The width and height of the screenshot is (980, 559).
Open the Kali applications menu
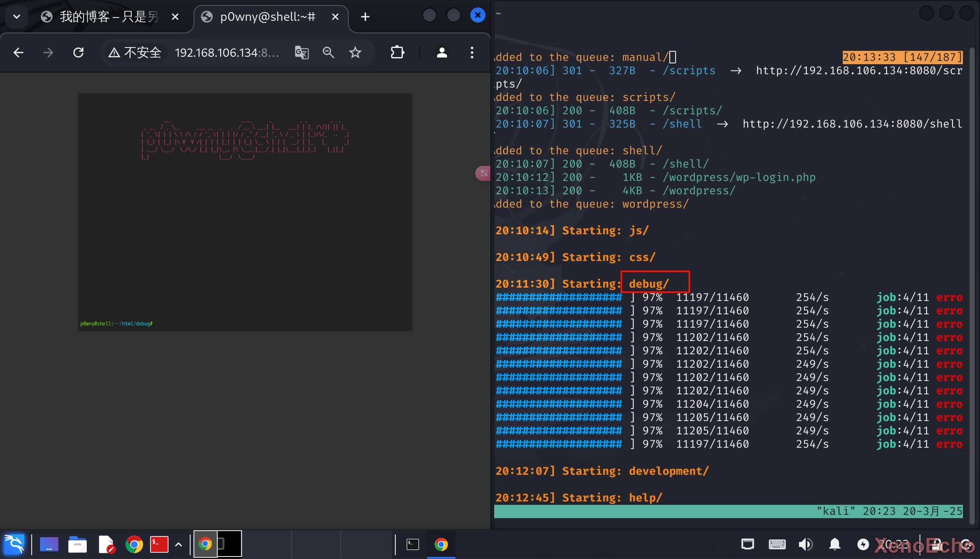(14, 544)
